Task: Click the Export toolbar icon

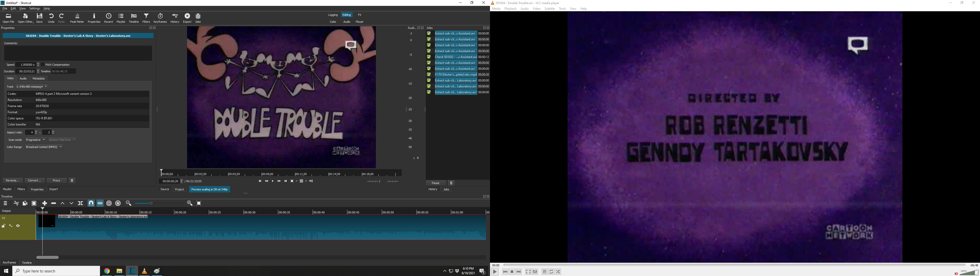Action: (x=187, y=18)
